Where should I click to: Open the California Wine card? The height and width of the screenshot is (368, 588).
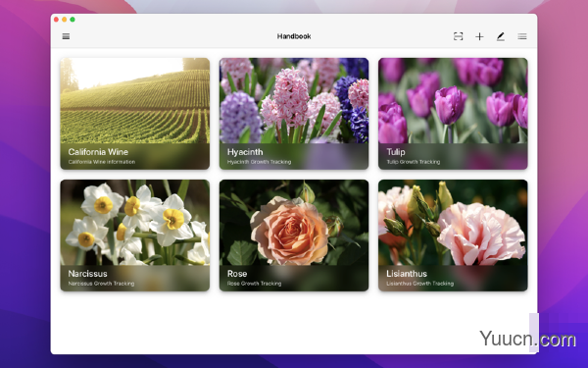click(x=135, y=114)
